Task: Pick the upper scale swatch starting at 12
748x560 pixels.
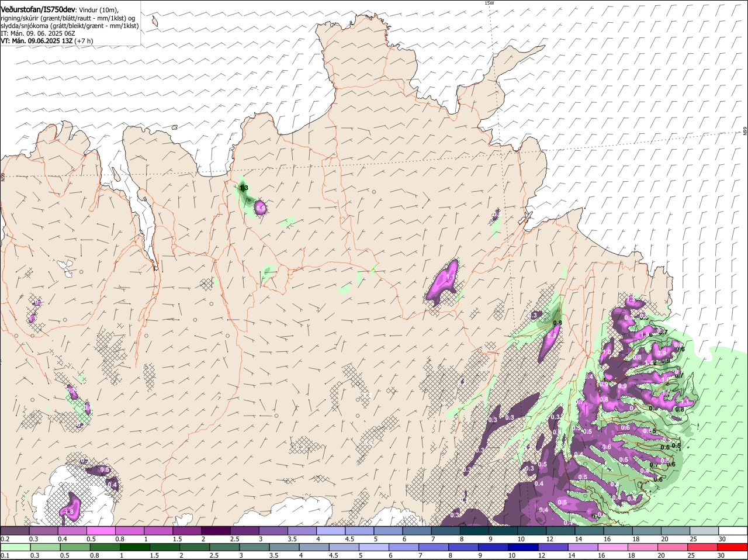Action: [x=560, y=531]
